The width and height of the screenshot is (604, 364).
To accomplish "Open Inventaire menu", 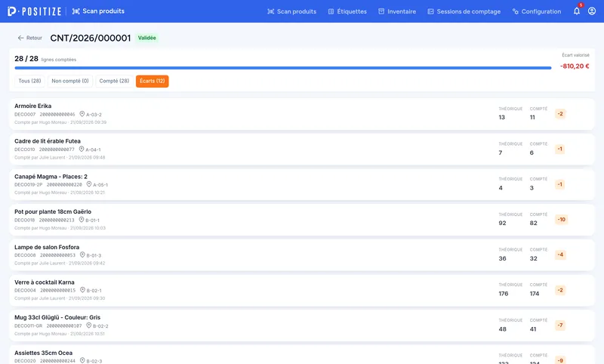I will tap(397, 11).
